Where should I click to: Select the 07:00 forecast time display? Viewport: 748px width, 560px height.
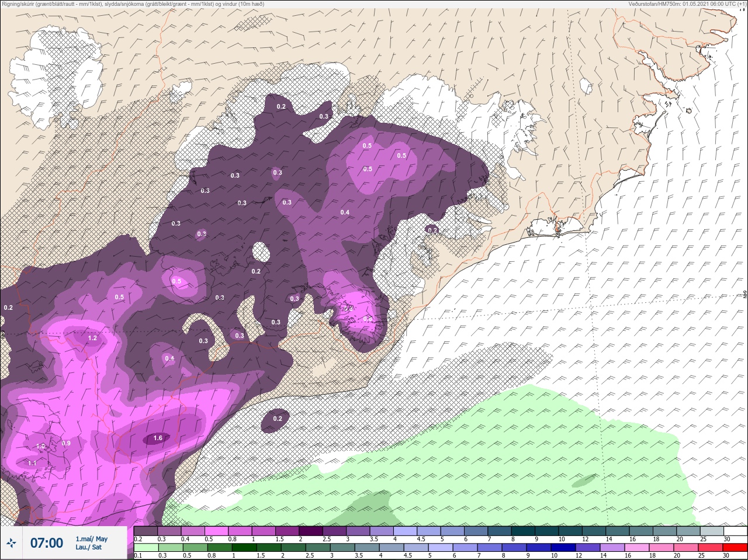[46, 543]
